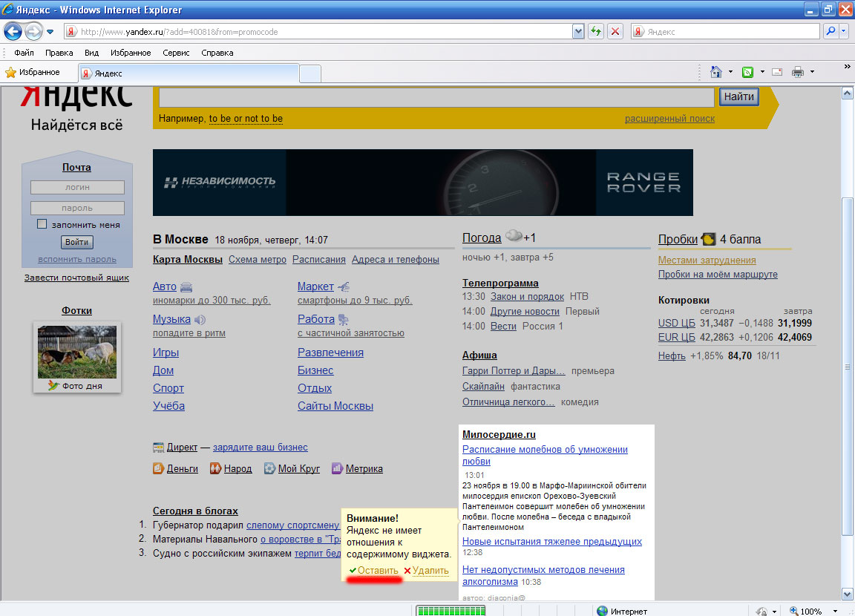Click the traffic light icon beside Пробки
The image size is (855, 616).
click(x=708, y=239)
